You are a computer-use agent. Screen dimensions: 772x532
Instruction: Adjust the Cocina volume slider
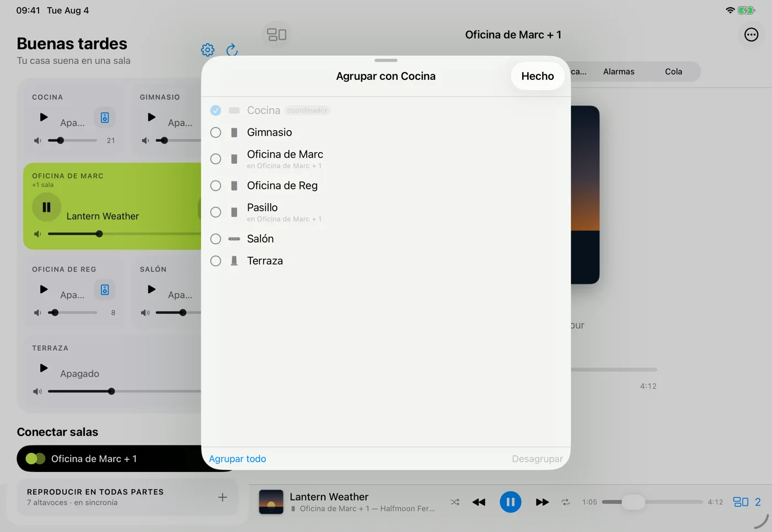(x=72, y=141)
